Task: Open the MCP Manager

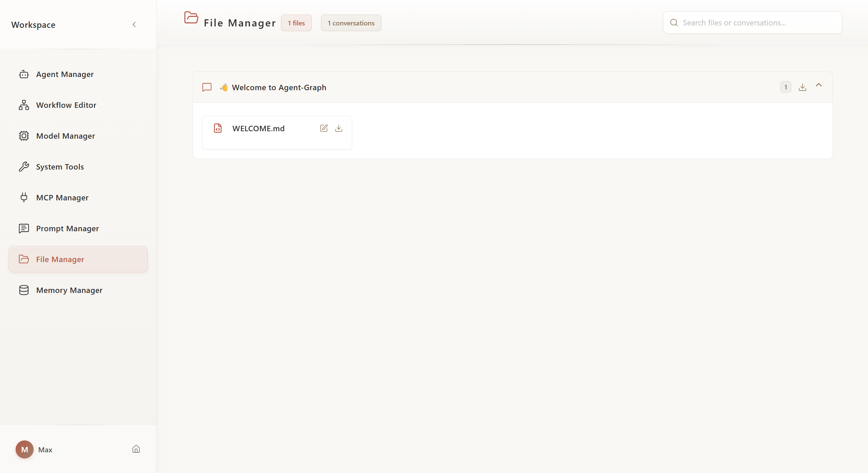Action: point(62,197)
